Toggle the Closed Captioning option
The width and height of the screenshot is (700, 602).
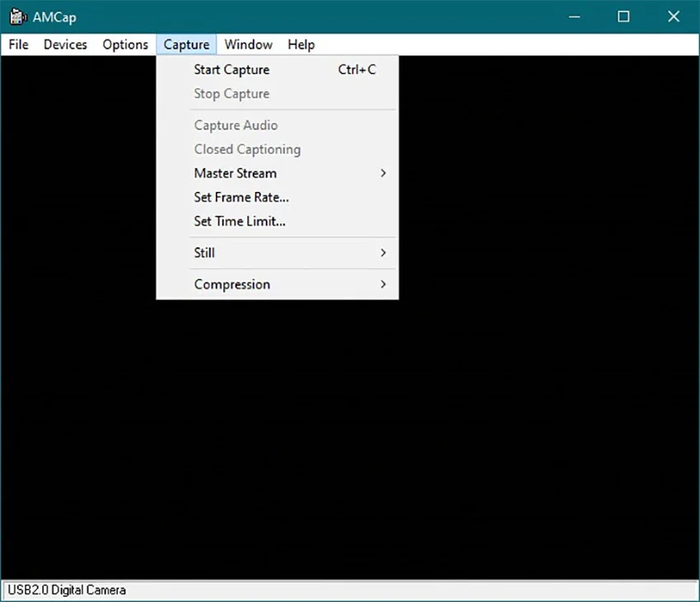tap(247, 149)
